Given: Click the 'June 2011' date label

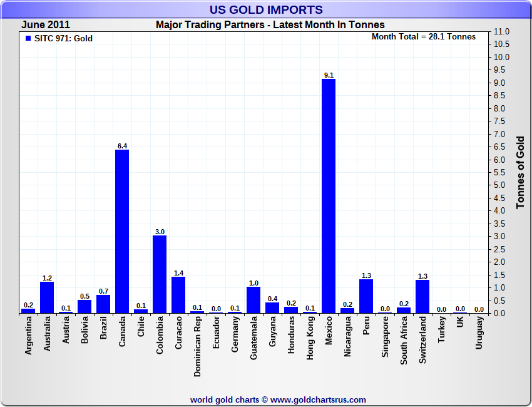Looking at the screenshot, I should tap(46, 25).
